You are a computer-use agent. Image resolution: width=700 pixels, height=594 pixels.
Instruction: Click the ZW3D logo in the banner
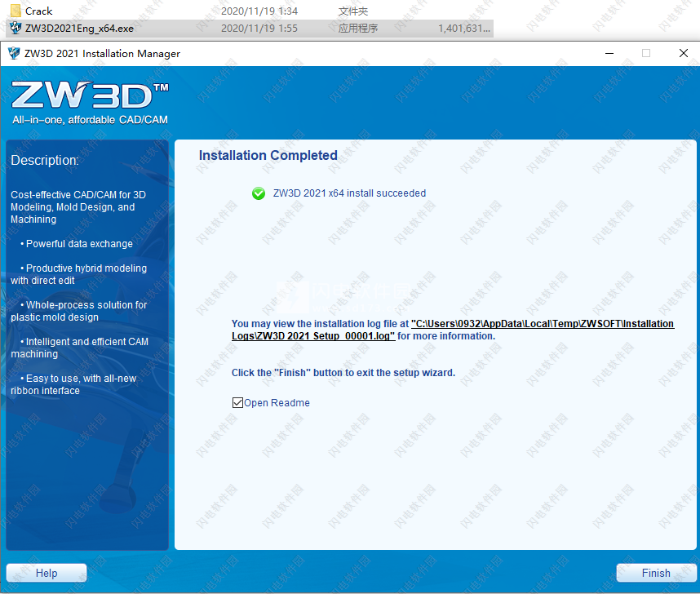coord(90,95)
